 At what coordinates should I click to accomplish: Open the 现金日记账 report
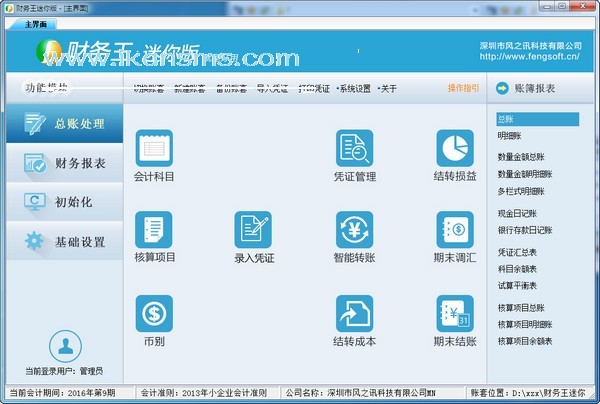pyautogui.click(x=517, y=213)
